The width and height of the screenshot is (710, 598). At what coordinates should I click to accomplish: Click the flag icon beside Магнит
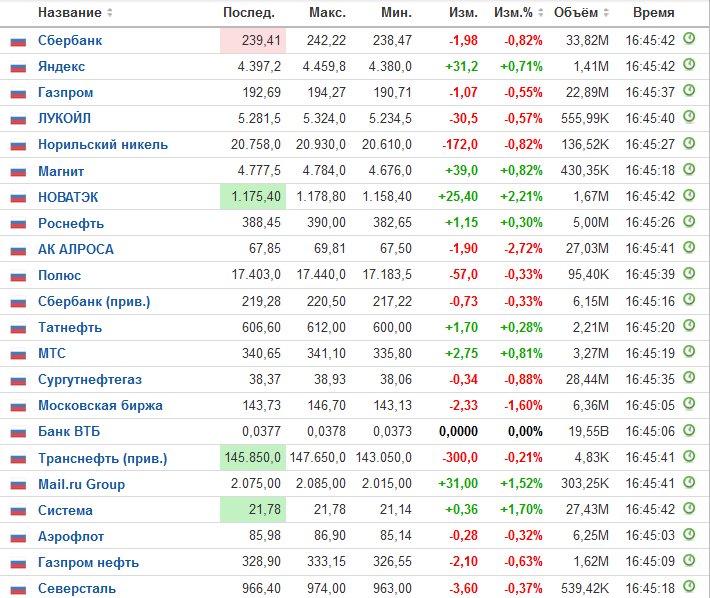[18, 172]
